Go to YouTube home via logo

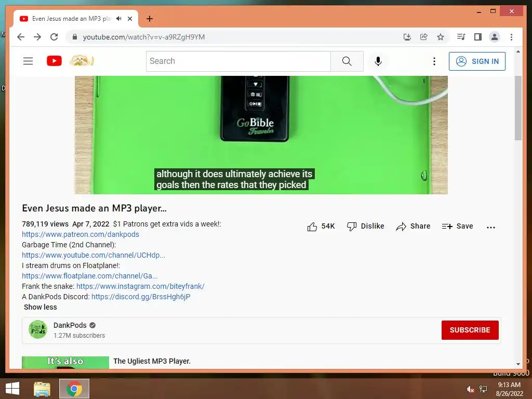(x=54, y=61)
